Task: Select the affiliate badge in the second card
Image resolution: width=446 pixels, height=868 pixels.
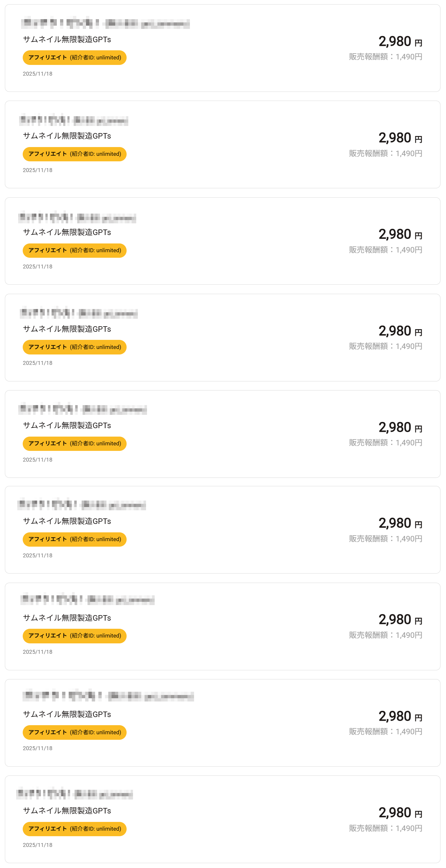Action: click(74, 154)
